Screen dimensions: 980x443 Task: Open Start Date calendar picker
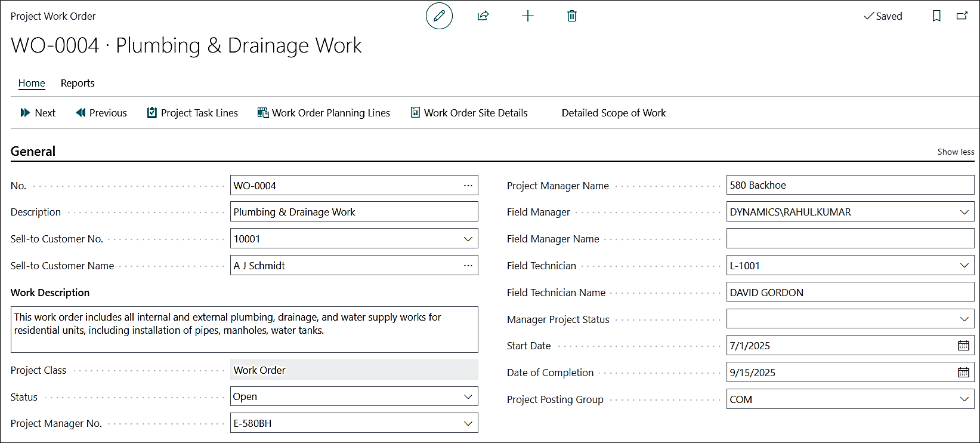(963, 346)
